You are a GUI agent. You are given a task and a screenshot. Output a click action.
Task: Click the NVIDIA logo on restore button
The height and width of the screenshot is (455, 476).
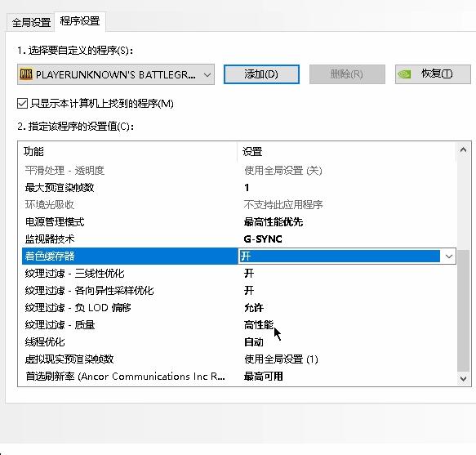[404, 74]
